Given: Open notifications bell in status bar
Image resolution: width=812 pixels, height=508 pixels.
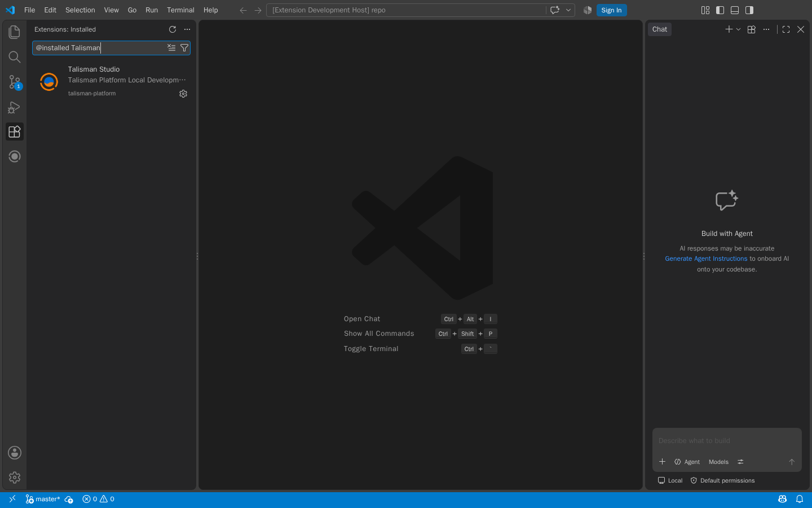Looking at the screenshot, I should [800, 499].
